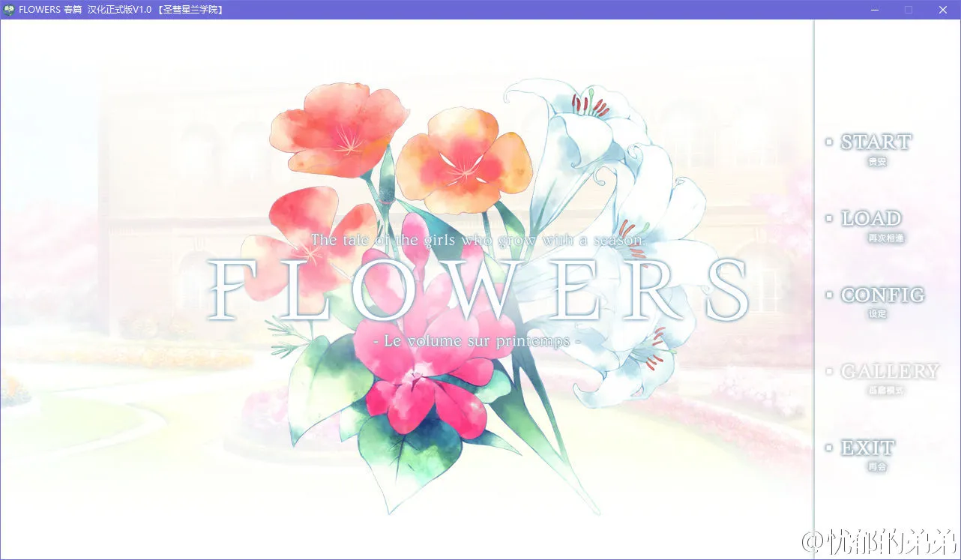Click the FLOWERS flower icon in the title bar
Image resolution: width=961 pixels, height=560 pixels.
point(8,10)
